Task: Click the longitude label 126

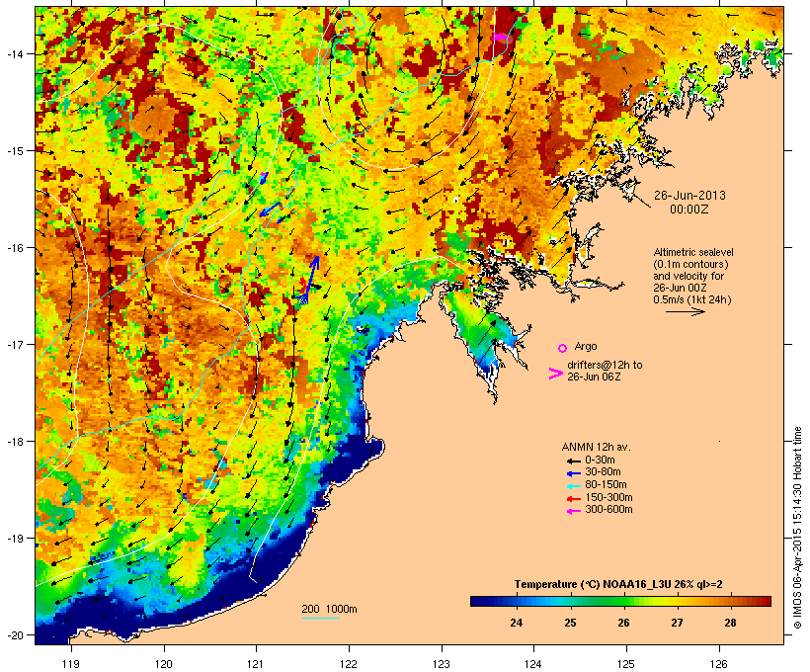Action: point(719,664)
